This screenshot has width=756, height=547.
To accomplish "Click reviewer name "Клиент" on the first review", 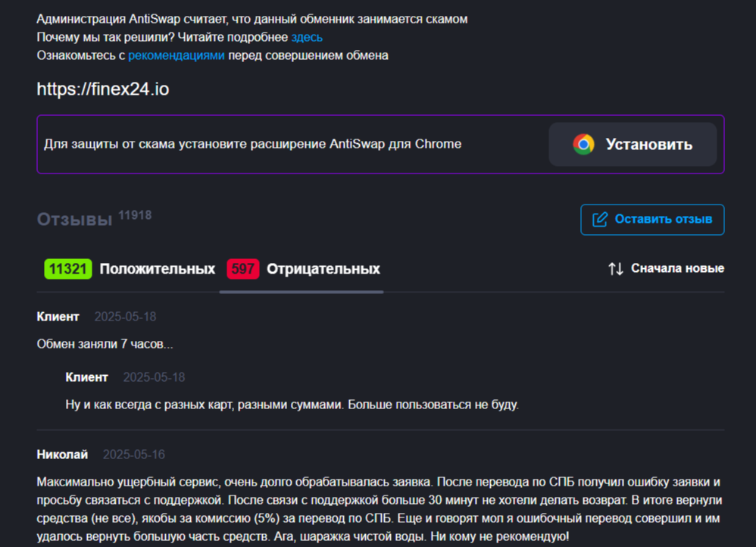I will coord(58,316).
